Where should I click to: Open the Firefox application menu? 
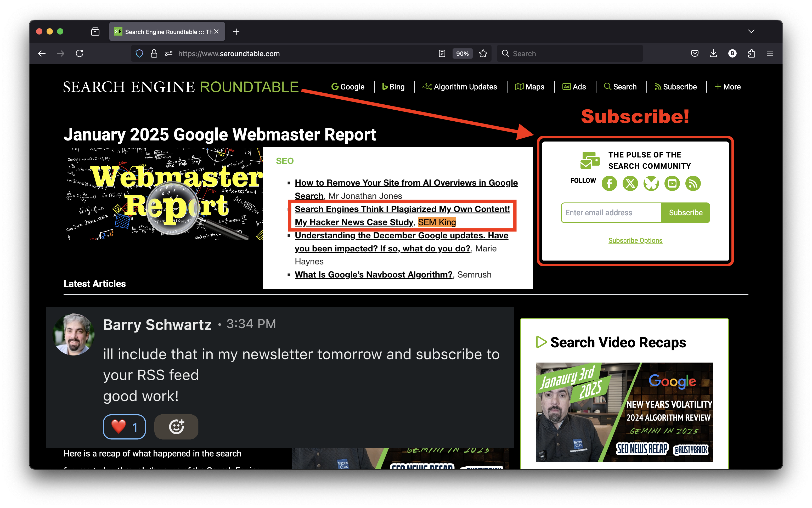770,53
